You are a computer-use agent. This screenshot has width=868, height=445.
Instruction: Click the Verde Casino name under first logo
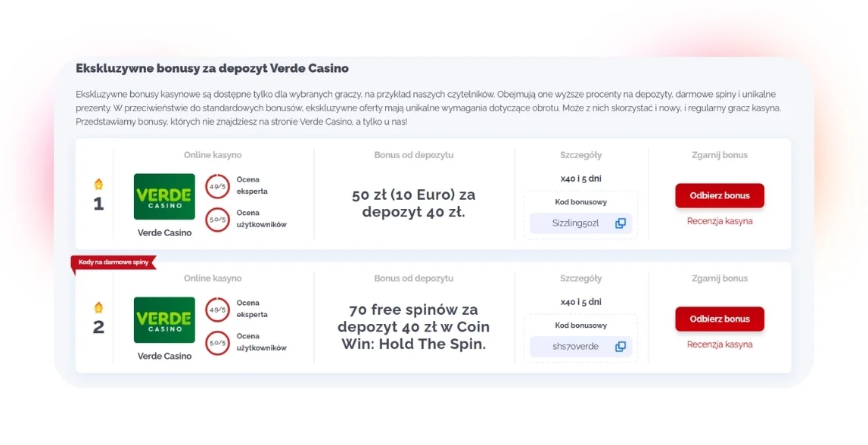click(x=164, y=232)
